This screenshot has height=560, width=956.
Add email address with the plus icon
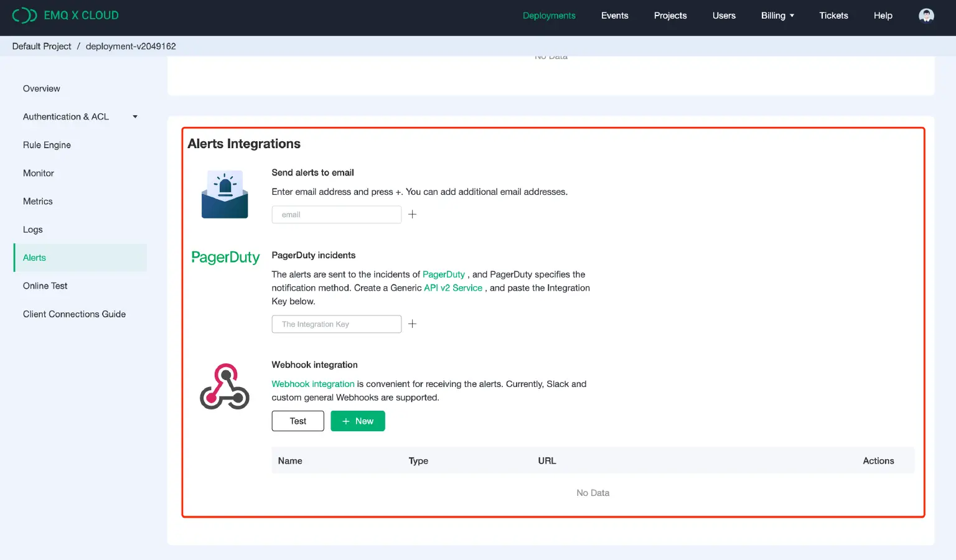(412, 214)
